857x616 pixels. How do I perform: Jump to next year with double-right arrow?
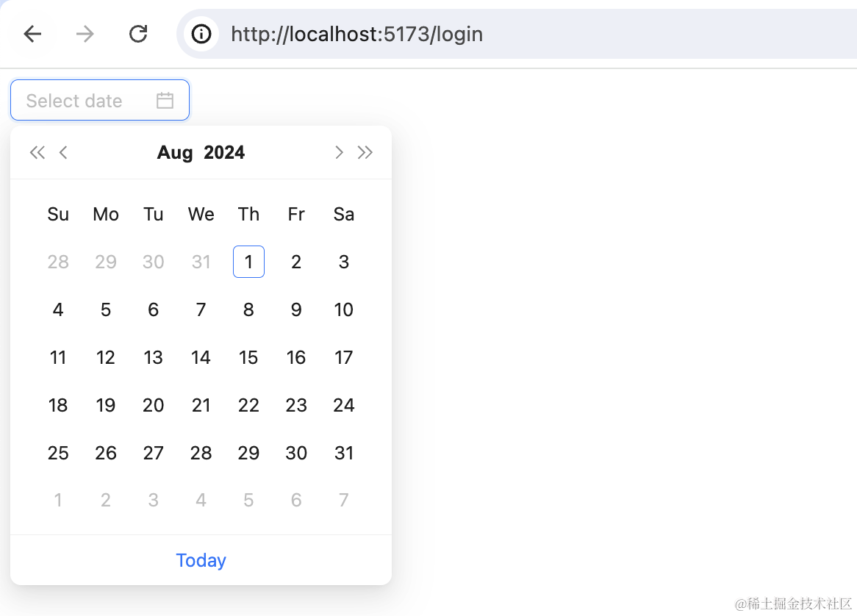(x=365, y=152)
